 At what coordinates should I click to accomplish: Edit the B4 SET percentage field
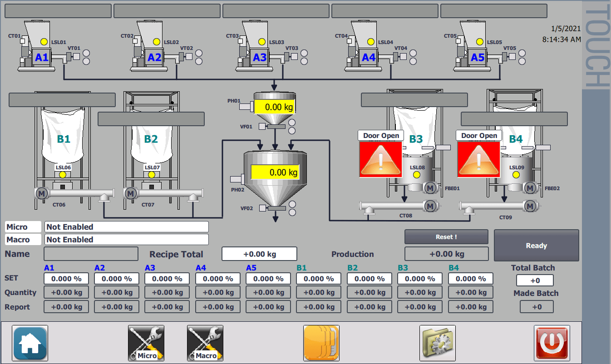[x=470, y=279]
